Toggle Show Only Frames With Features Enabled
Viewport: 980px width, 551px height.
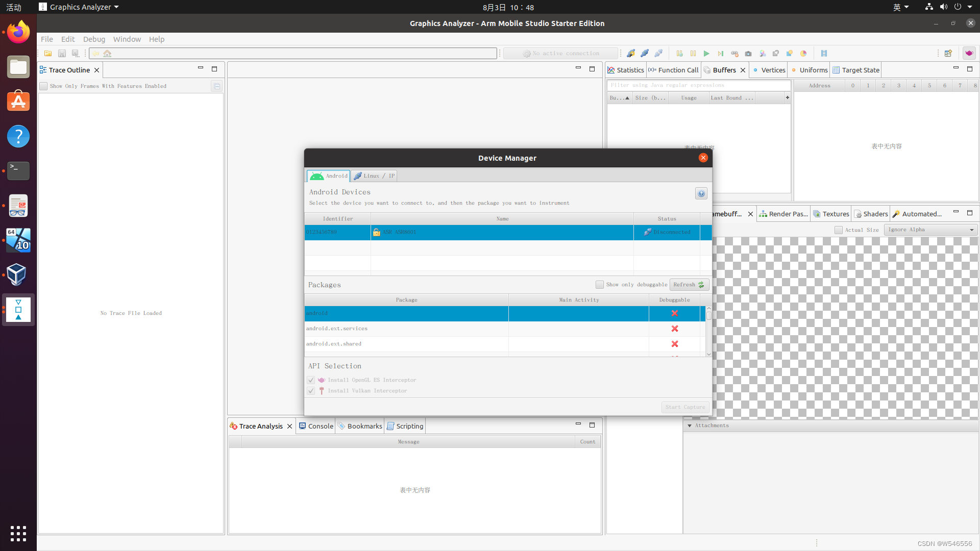(x=43, y=86)
